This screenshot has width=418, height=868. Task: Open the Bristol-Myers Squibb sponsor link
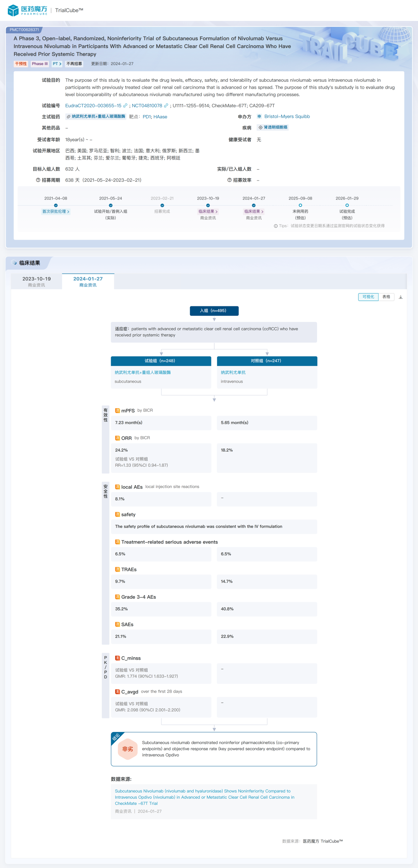[287, 117]
